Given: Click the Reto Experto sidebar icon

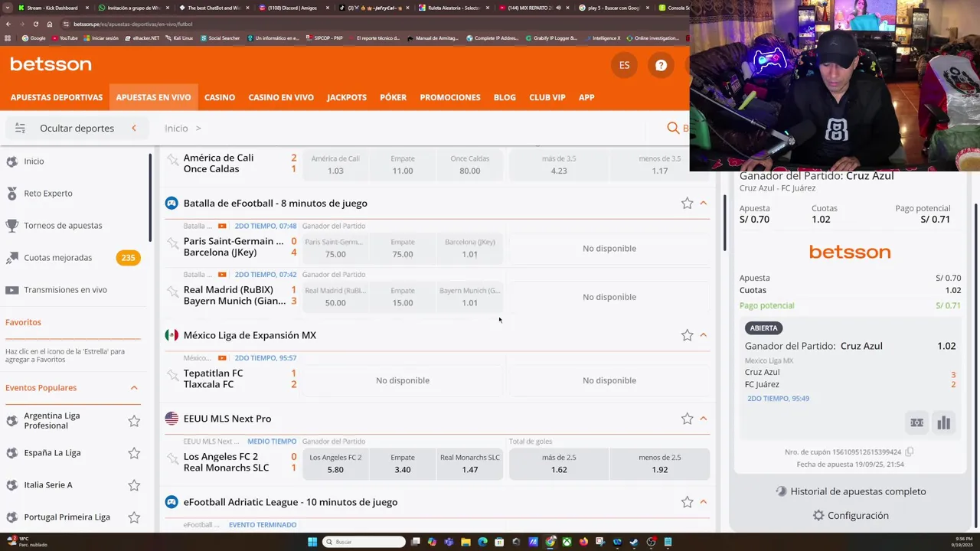Looking at the screenshot, I should pos(11,194).
